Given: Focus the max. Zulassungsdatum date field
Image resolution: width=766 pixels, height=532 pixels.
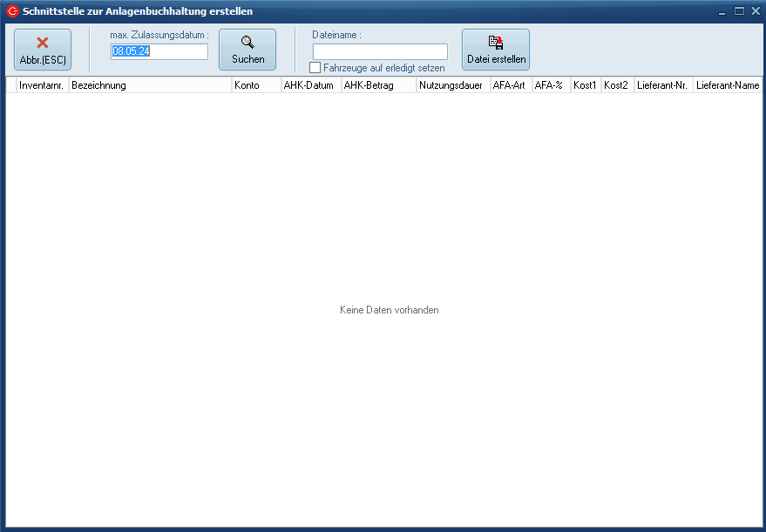Looking at the screenshot, I should 159,51.
